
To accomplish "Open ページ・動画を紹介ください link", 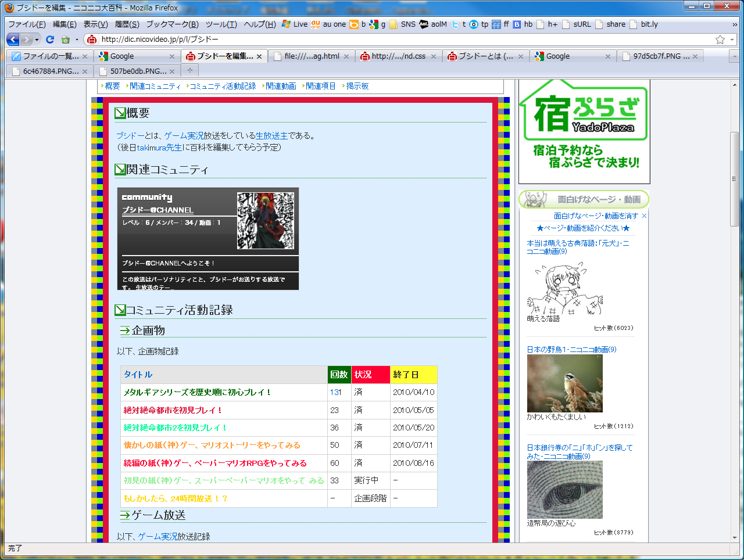I will [583, 228].
